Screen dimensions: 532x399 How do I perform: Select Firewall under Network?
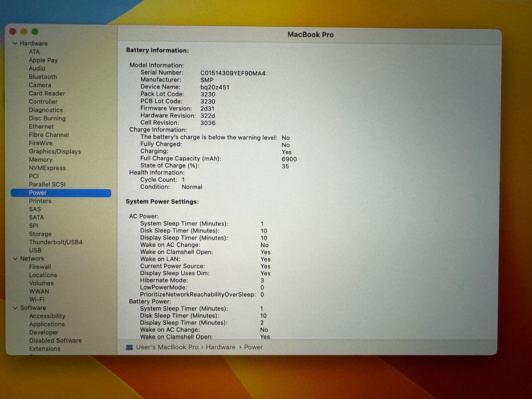tap(40, 267)
